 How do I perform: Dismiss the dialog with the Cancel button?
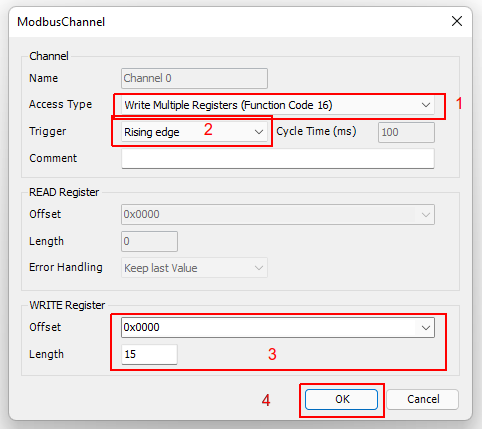pos(423,399)
